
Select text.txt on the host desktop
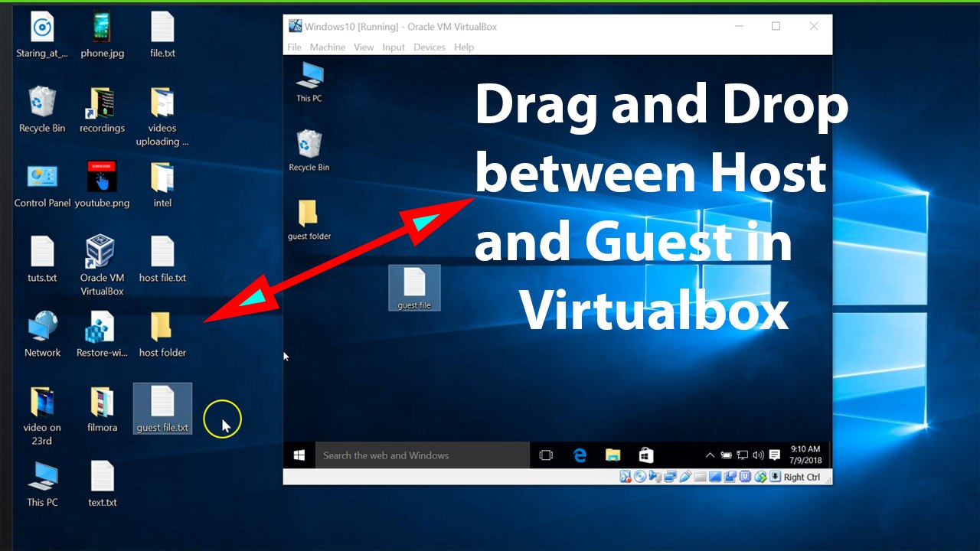(103, 484)
